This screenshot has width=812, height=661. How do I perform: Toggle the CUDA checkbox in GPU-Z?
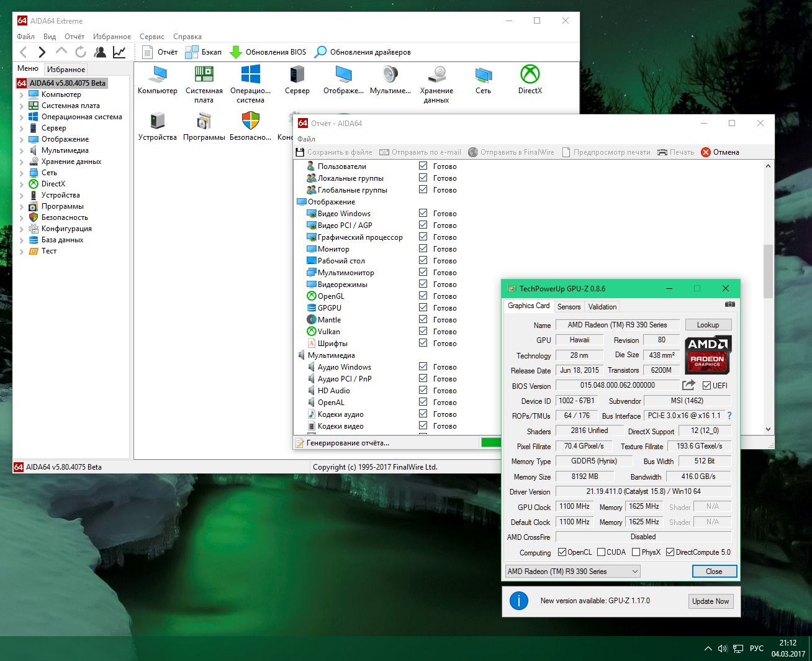point(601,552)
